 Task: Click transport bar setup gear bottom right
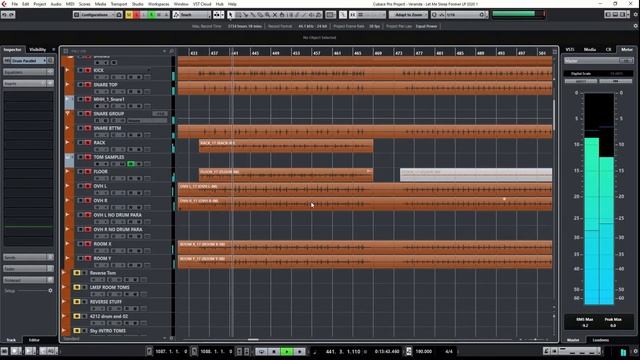pos(636,351)
